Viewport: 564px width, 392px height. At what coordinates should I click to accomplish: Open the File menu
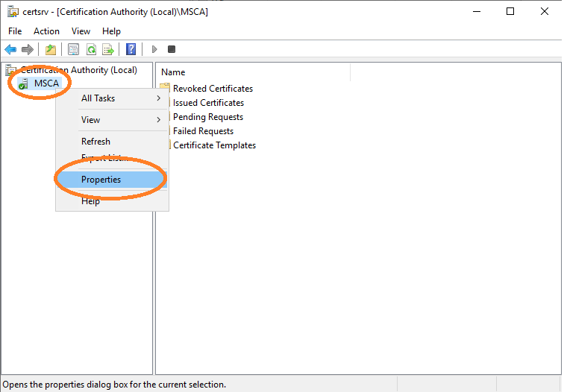[15, 31]
